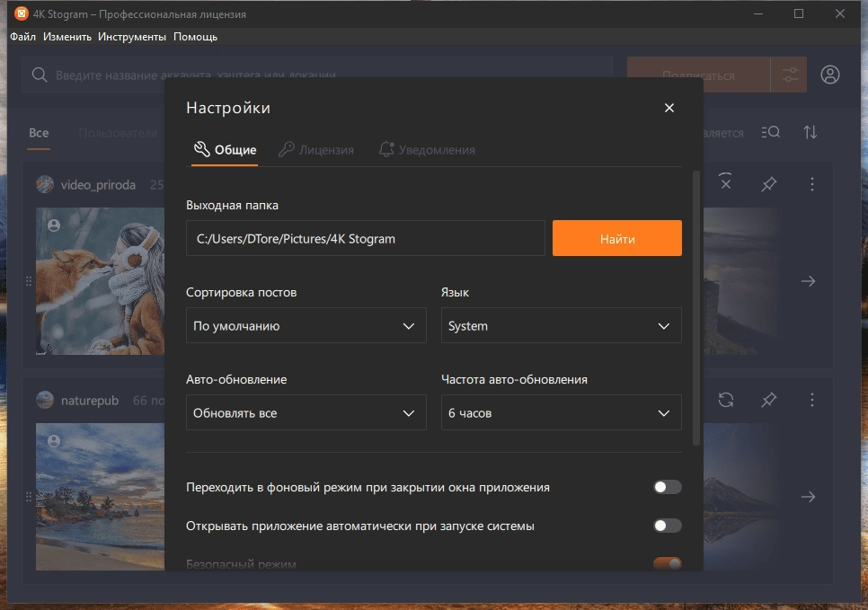Screen dimensions: 868x610
Task: Select the Пользователи filter tab
Action: point(118,133)
